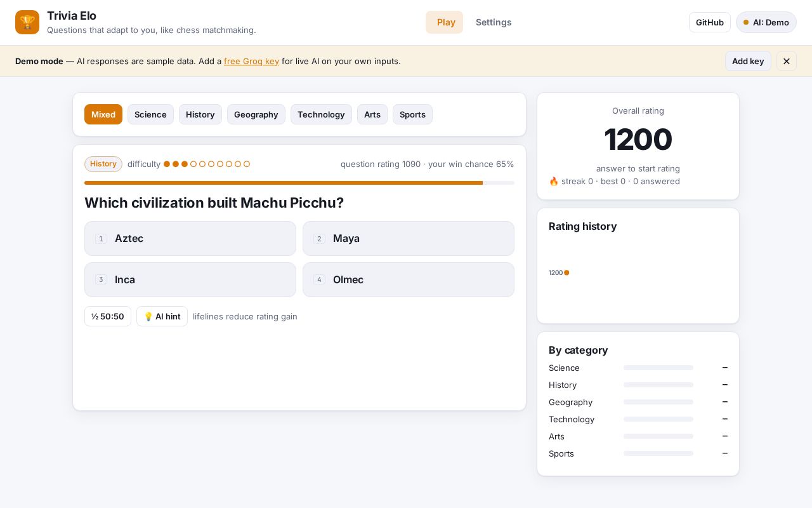Open the Settings tab
This screenshot has width=812, height=508.
[x=494, y=22]
